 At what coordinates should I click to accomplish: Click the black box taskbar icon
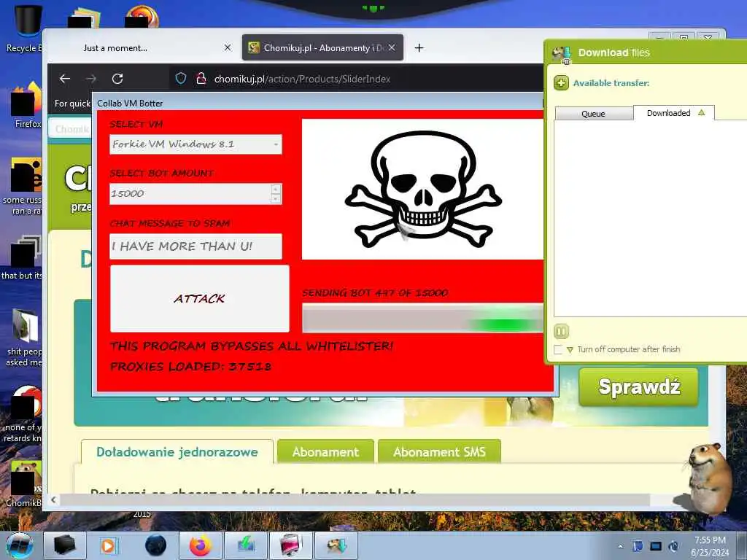click(x=65, y=545)
